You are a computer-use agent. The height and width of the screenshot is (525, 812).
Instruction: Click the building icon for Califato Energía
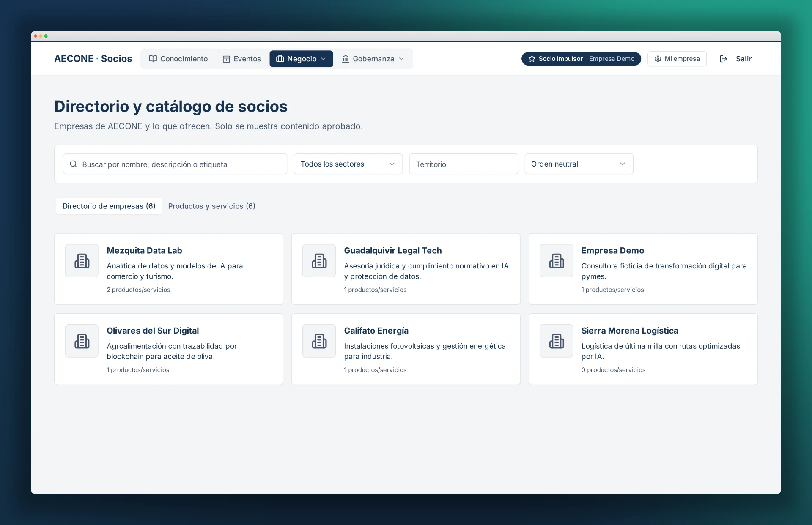319,341
